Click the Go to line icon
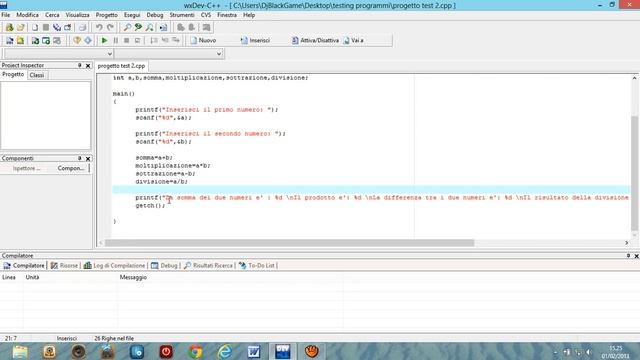Viewport: 640px width, 360px height. (163, 27)
